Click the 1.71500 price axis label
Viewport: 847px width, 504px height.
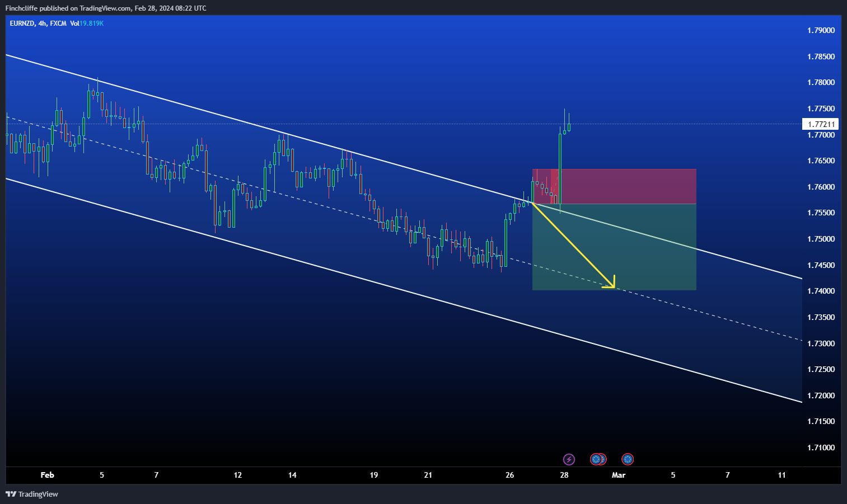coord(821,421)
